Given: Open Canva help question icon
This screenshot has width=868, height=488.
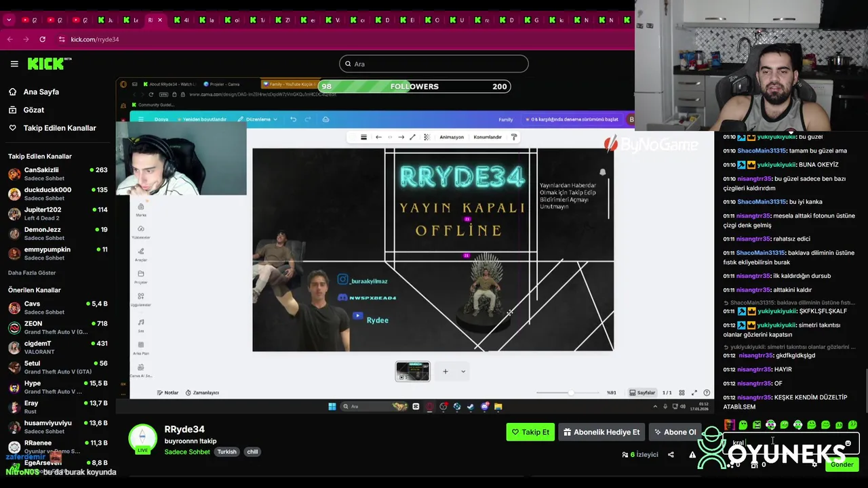Looking at the screenshot, I should click(707, 392).
